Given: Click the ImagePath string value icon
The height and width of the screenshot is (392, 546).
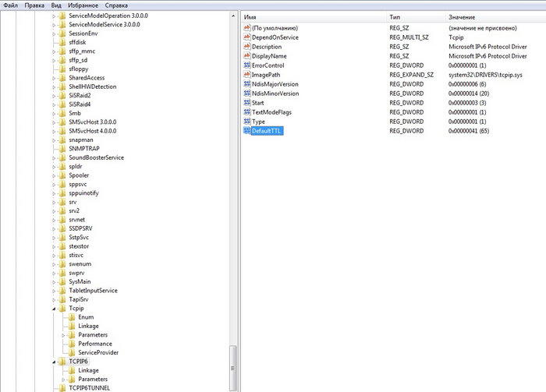Looking at the screenshot, I should tap(247, 75).
